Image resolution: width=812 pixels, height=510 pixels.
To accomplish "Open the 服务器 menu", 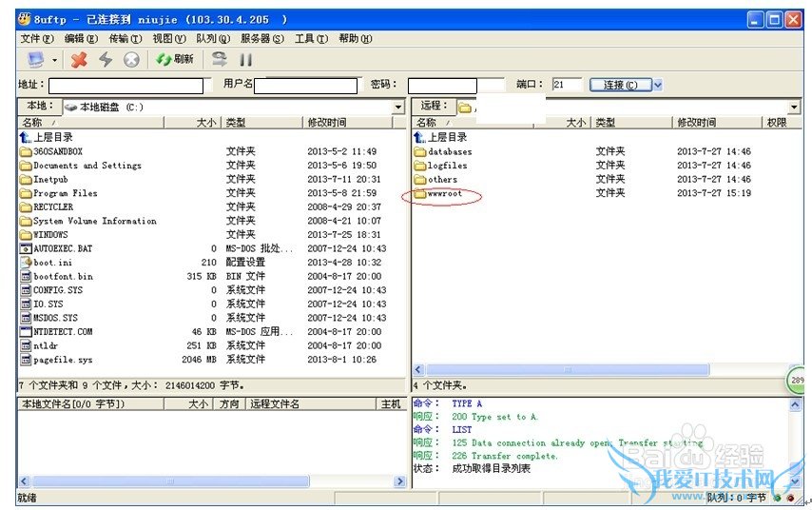I will pyautogui.click(x=262, y=39).
